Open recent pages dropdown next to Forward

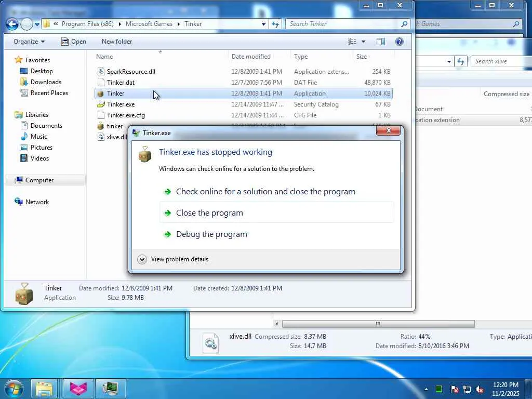point(37,24)
